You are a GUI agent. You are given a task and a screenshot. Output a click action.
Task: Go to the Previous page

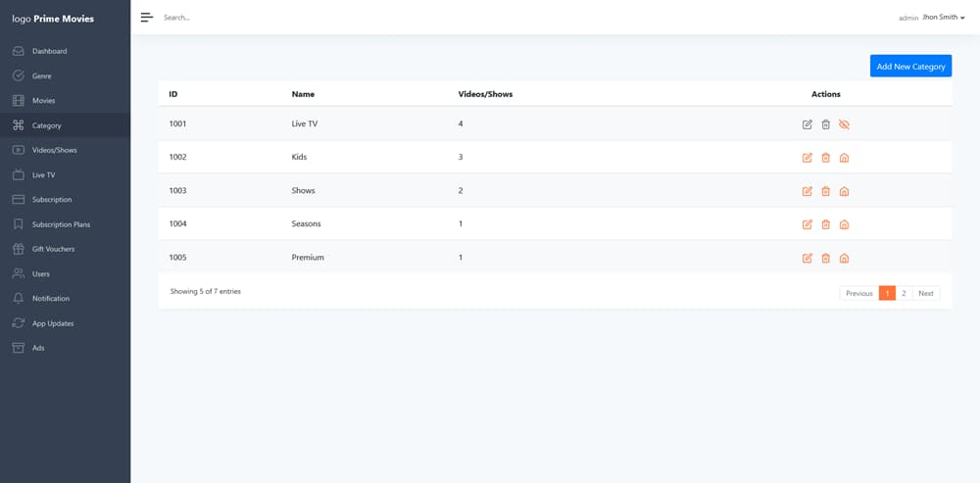858,293
